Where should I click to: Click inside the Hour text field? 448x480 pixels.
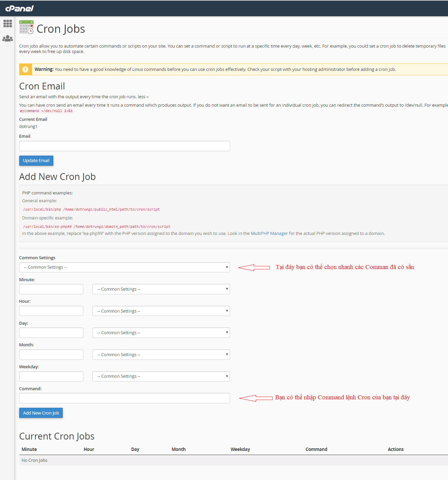click(x=51, y=311)
